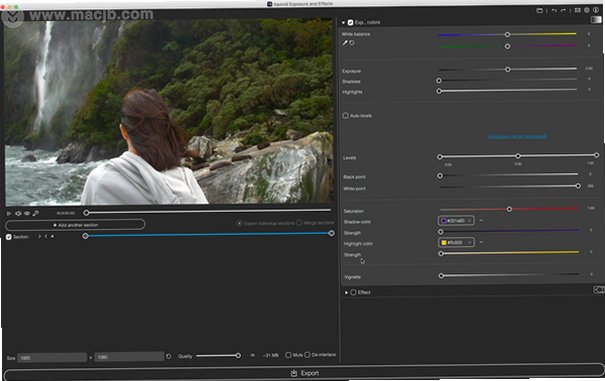This screenshot has width=605, height=381.
Task: Click the Export button
Action: tap(304, 373)
